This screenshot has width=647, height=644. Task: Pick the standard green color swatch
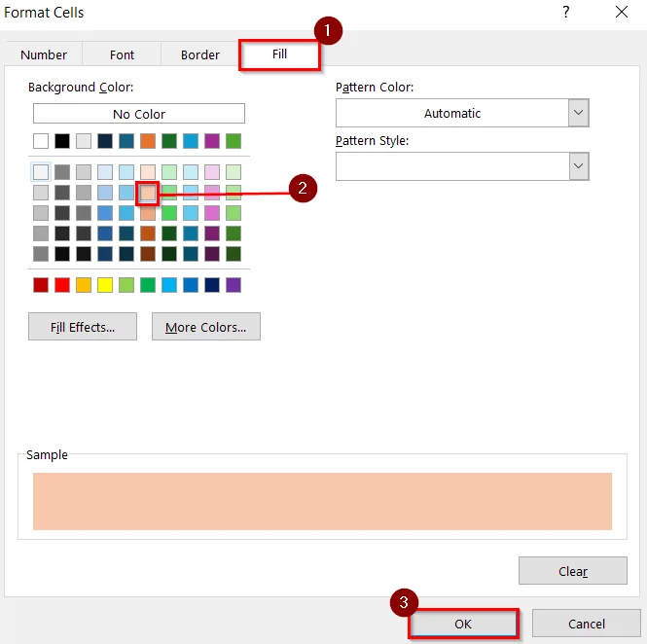point(148,285)
